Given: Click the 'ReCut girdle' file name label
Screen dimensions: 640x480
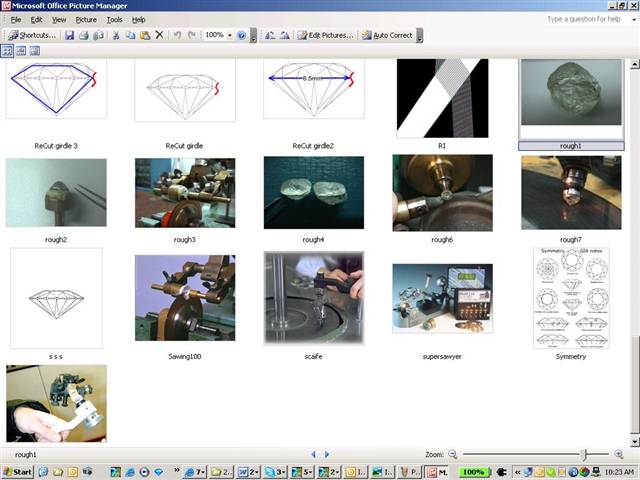Looking at the screenshot, I should click(184, 146).
